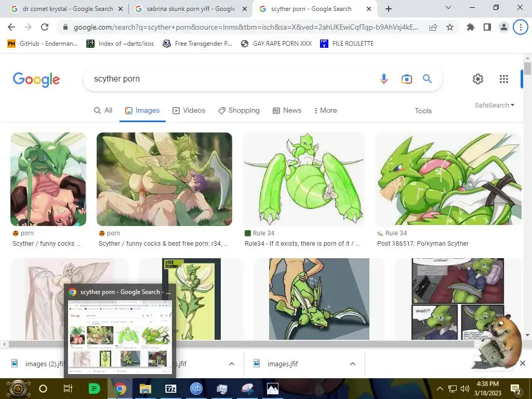
Task: Click the browser forward arrow
Action: 28,27
